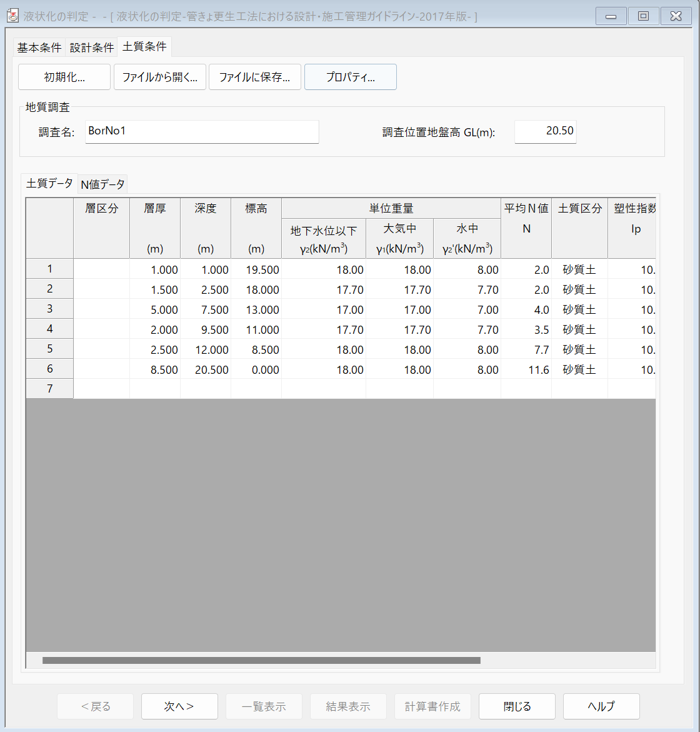Click the 閉じる button
The image size is (700, 732).
click(x=517, y=706)
